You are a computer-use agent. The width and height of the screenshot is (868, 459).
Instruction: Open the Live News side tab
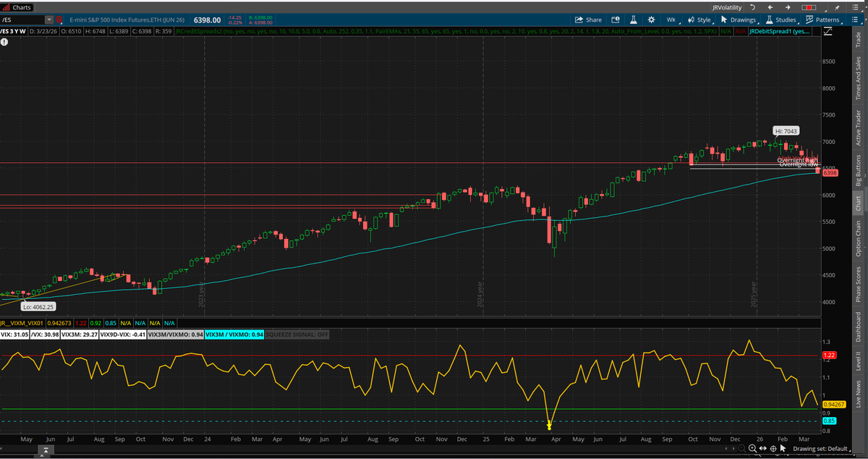[x=859, y=395]
